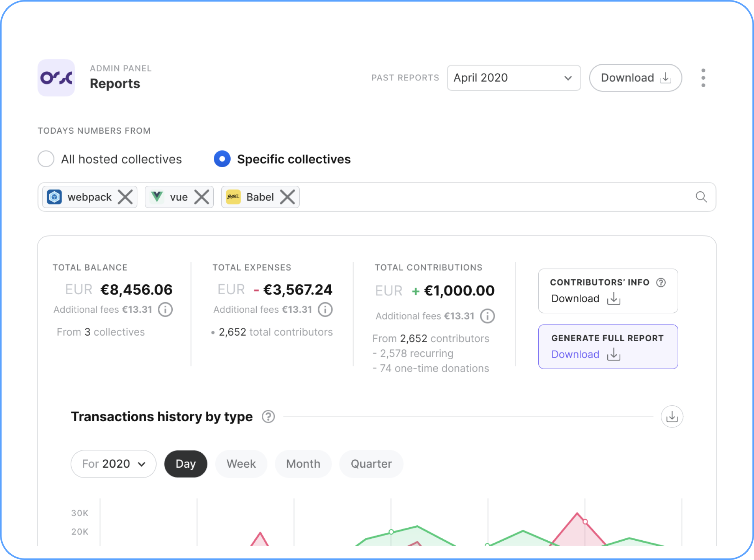
Task: Click the help icon next to Contributors' Info
Action: coord(661,282)
